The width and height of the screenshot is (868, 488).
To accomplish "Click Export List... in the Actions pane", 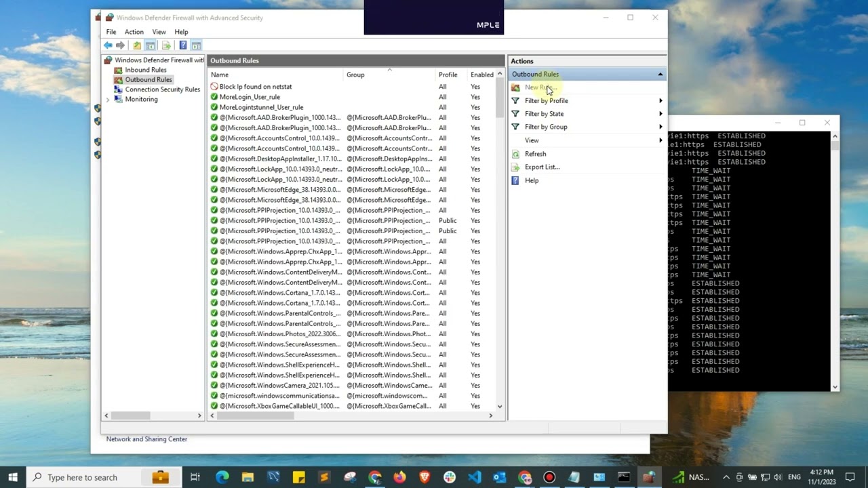I will pyautogui.click(x=542, y=167).
